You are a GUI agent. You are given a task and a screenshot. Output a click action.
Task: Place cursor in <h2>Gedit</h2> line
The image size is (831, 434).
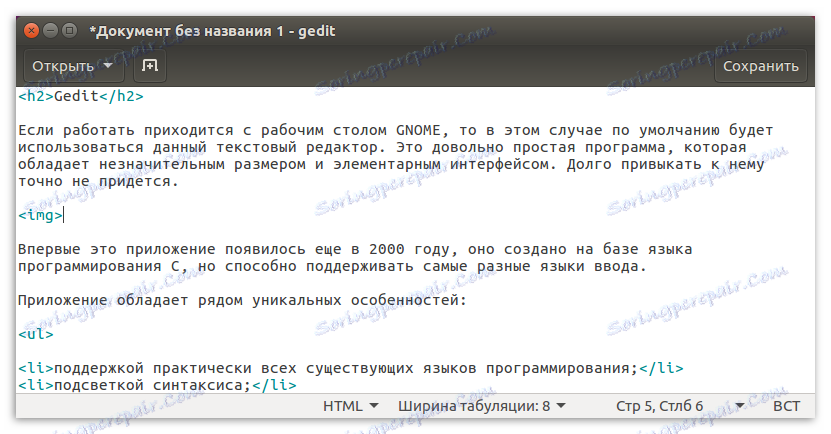tap(81, 96)
